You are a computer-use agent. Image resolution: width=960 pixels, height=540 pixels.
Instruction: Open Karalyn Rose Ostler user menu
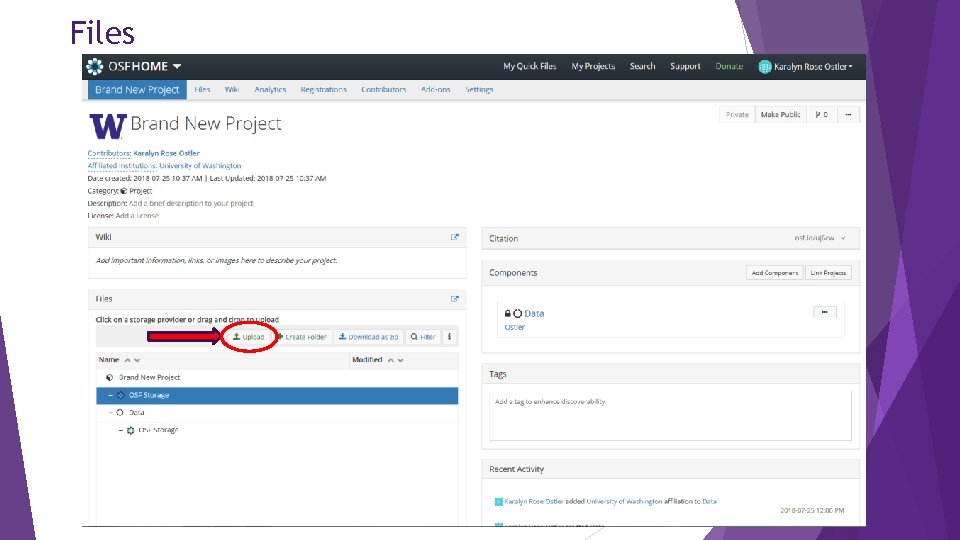(813, 67)
